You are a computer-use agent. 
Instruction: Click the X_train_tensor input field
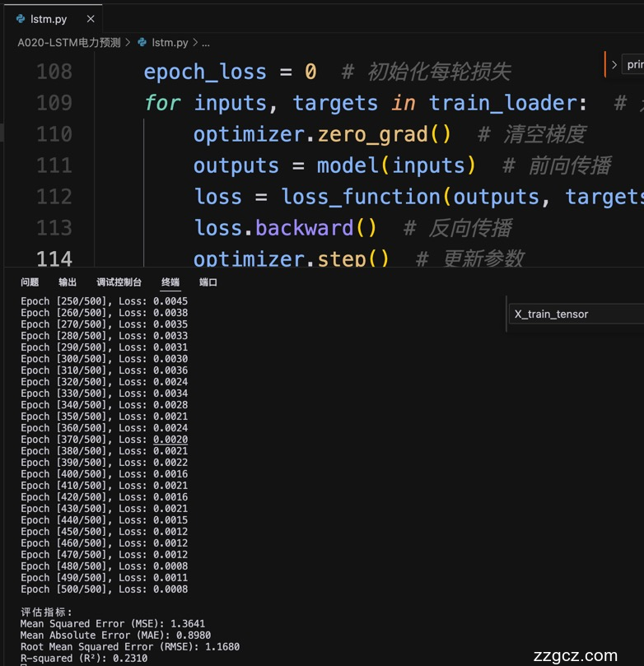pyautogui.click(x=576, y=314)
